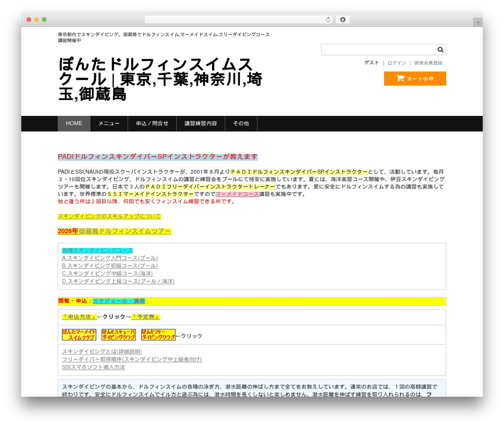Click the yellow window minimize button
Viewport: 504px width, 427px height.
point(37,20)
